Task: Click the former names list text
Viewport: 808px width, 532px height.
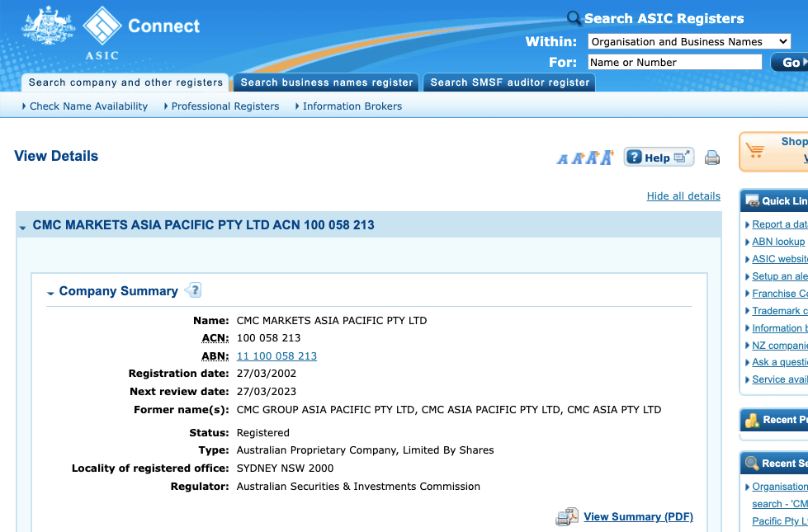Action: coord(449,409)
